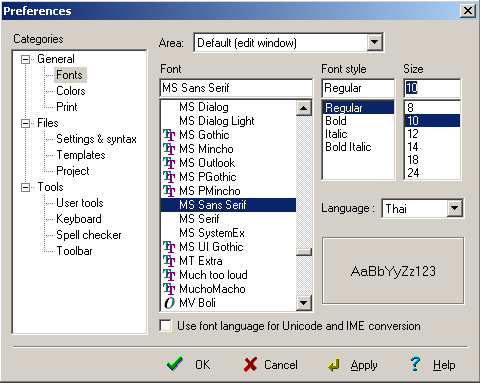The width and height of the screenshot is (480, 383).
Task: Choose Bold font style
Action: [336, 121]
